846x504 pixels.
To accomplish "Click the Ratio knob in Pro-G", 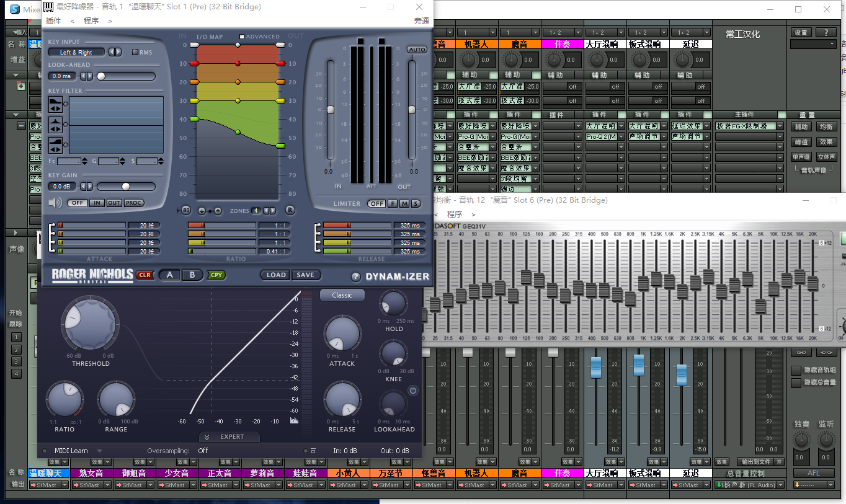I will point(65,400).
